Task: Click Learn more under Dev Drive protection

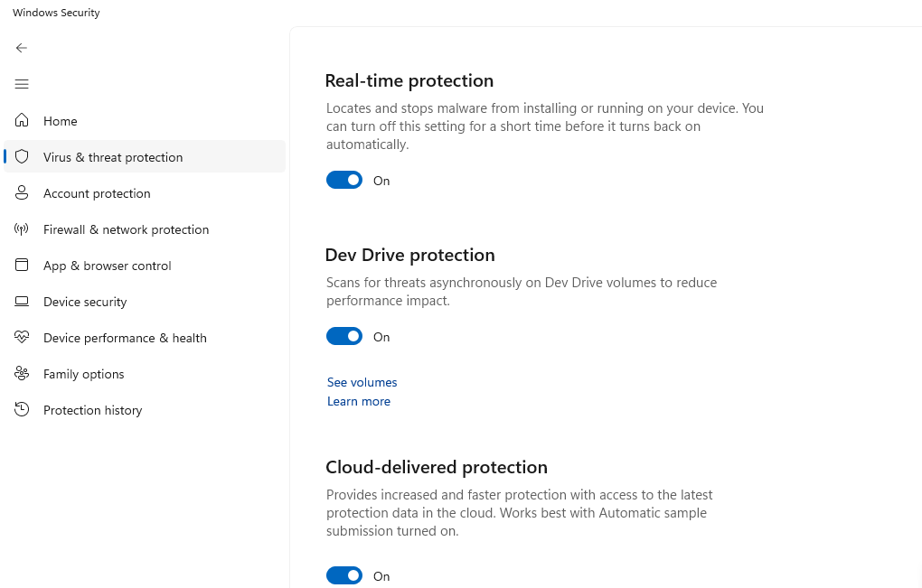Action: [359, 401]
